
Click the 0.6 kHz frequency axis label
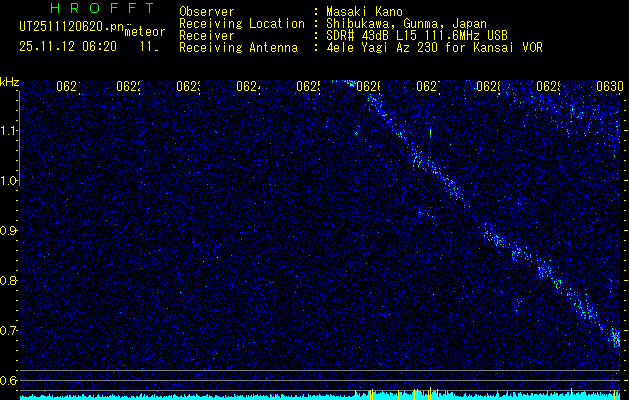[x=9, y=380]
